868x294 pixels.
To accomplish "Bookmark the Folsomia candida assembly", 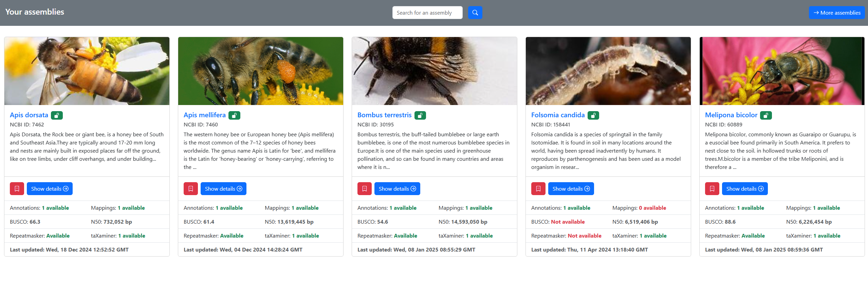I will (538, 189).
